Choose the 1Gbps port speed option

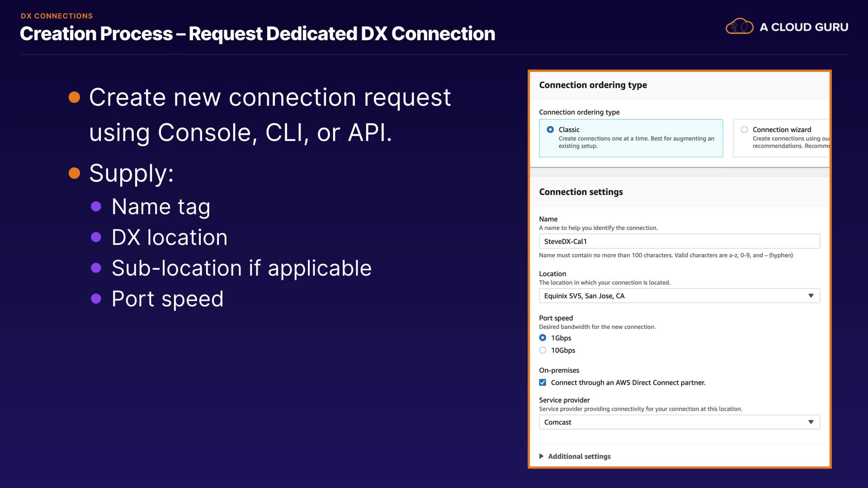543,338
